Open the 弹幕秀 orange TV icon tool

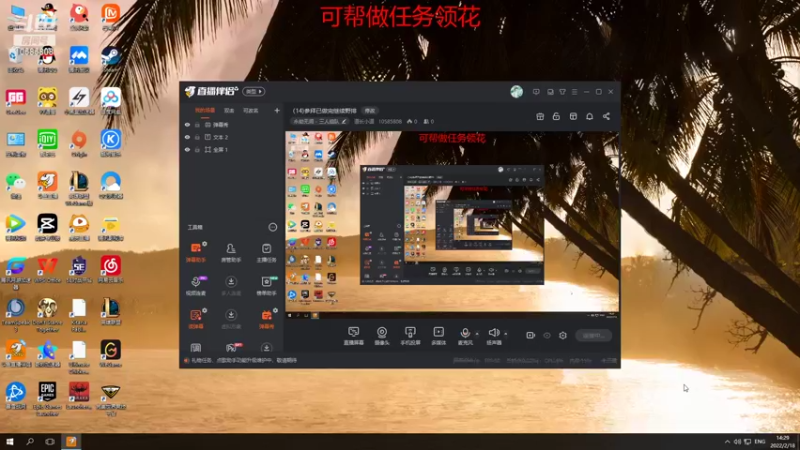266,319
